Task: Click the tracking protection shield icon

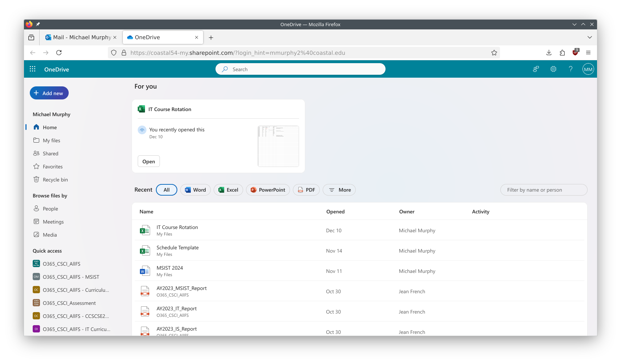Action: [x=114, y=53]
